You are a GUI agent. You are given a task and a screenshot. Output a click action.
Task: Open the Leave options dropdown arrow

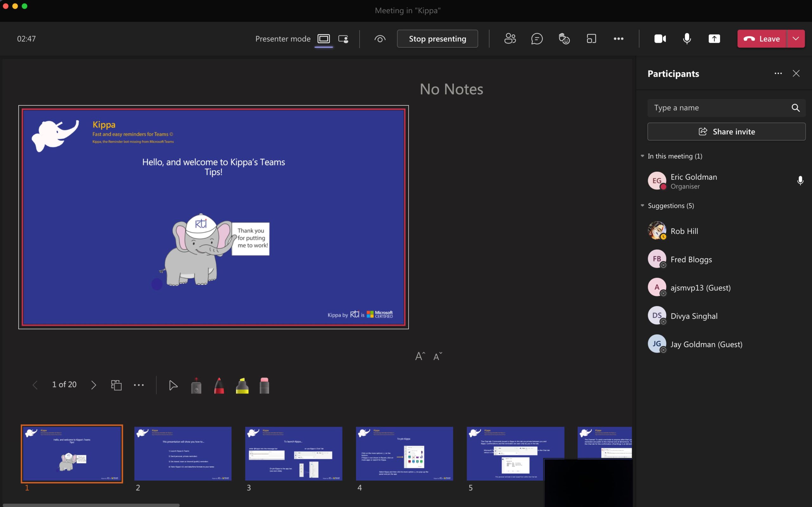[796, 39]
